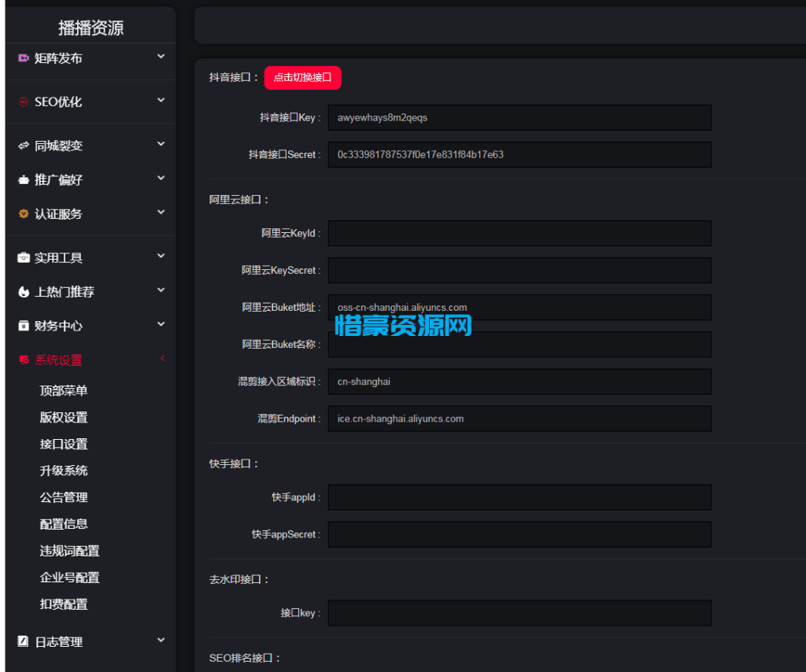This screenshot has height=672, width=806.
Task: Click the 抖音接口Key input field
Action: 519,117
